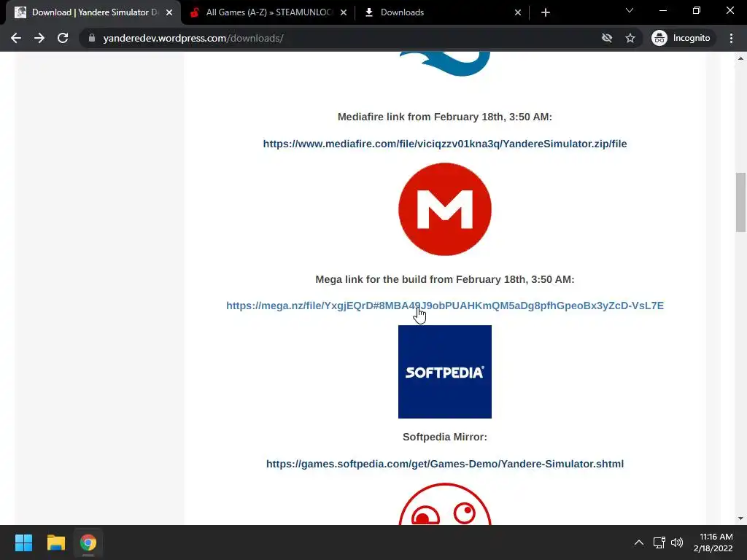Click 'Mega link for the build' text

(x=445, y=279)
